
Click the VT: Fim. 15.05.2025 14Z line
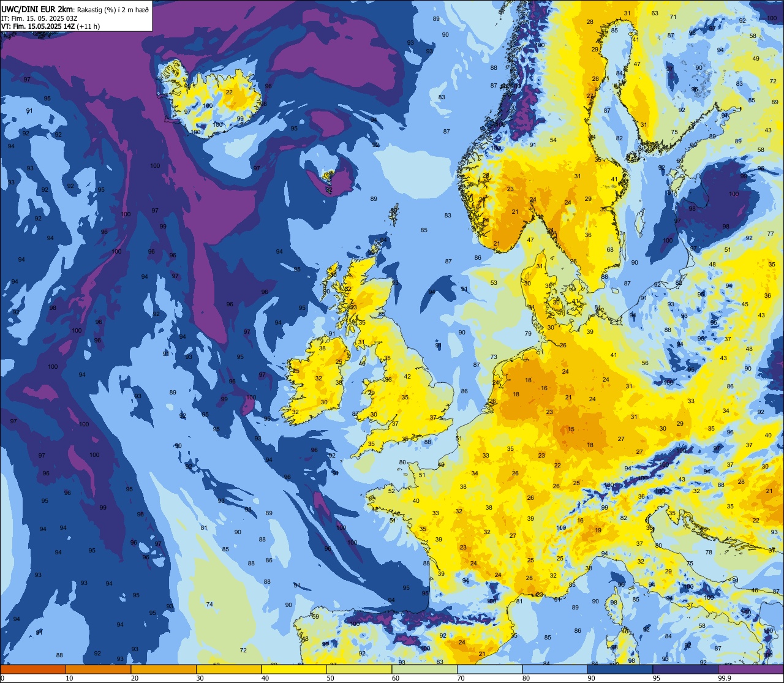point(50,26)
